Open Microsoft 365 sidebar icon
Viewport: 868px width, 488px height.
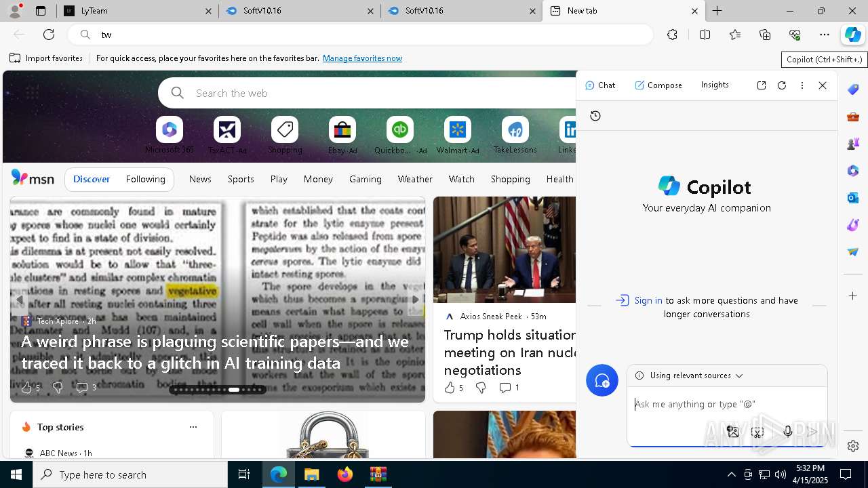pos(853,171)
